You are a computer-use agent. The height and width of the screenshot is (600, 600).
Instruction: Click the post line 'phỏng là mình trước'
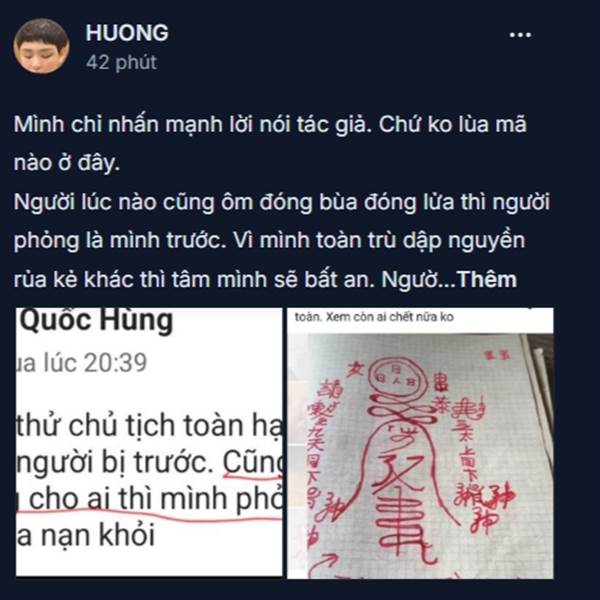269,241
